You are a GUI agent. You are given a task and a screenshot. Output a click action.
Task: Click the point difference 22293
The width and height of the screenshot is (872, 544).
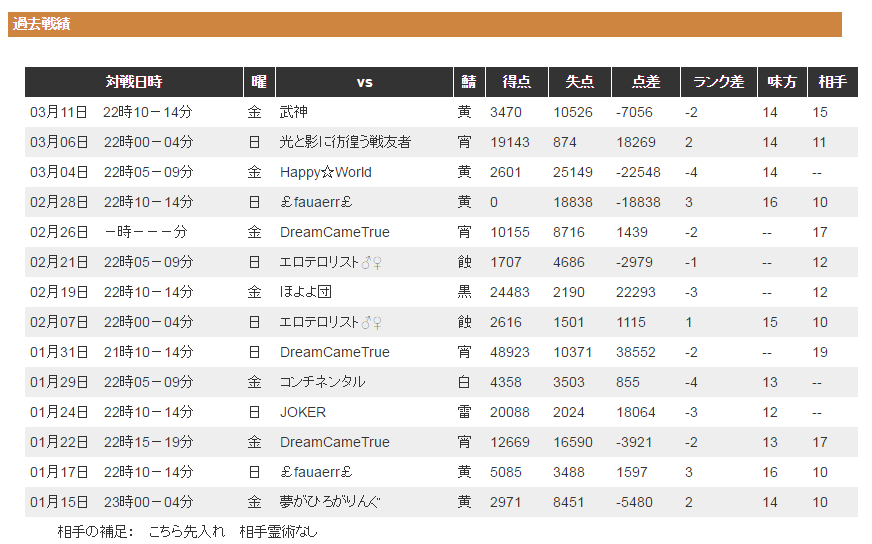(636, 293)
